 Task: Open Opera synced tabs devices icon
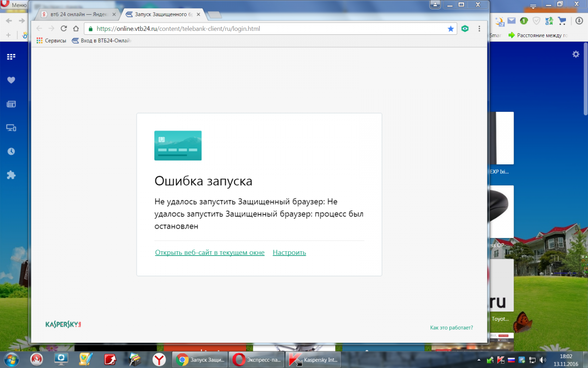11,128
